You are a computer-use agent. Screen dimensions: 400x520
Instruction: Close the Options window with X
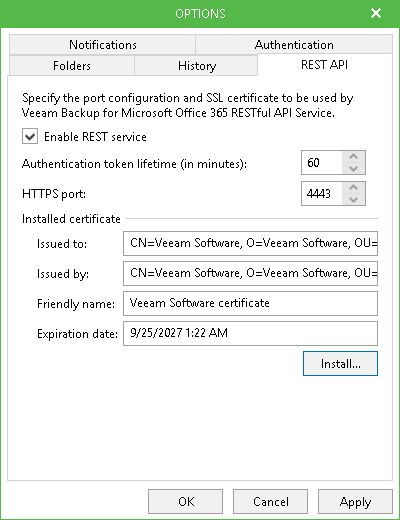point(376,13)
